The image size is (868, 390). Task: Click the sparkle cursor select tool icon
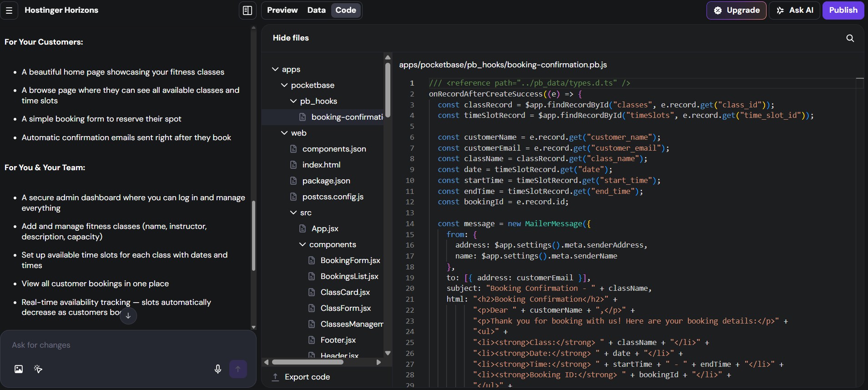(x=38, y=369)
